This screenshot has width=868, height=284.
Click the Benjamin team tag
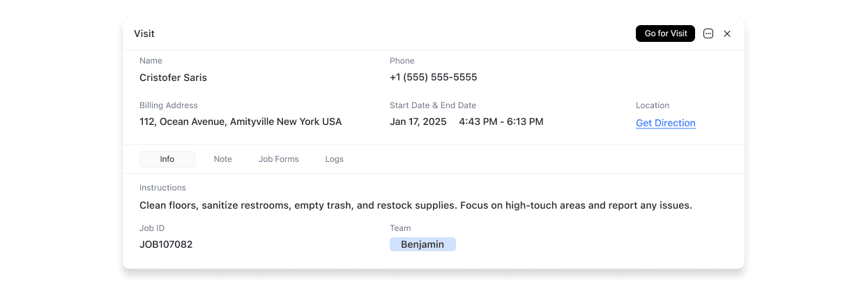tap(422, 244)
